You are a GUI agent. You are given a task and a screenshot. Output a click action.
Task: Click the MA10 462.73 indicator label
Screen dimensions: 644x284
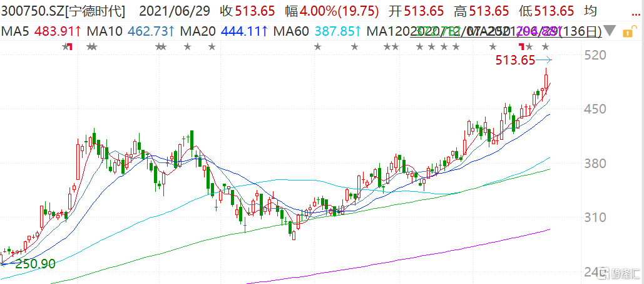click(x=131, y=31)
